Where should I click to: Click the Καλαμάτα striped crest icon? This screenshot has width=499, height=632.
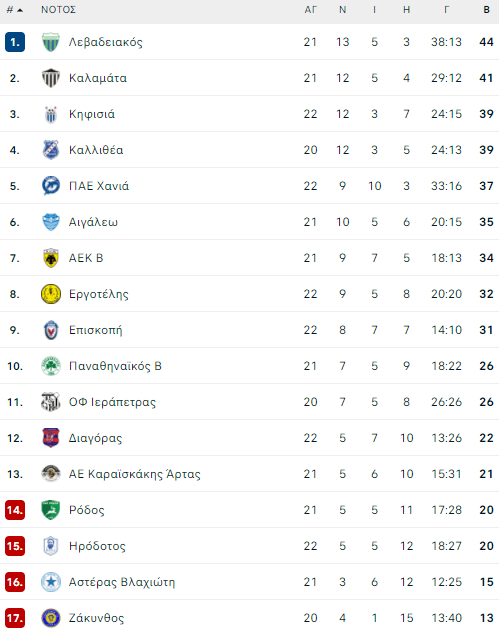(x=51, y=78)
